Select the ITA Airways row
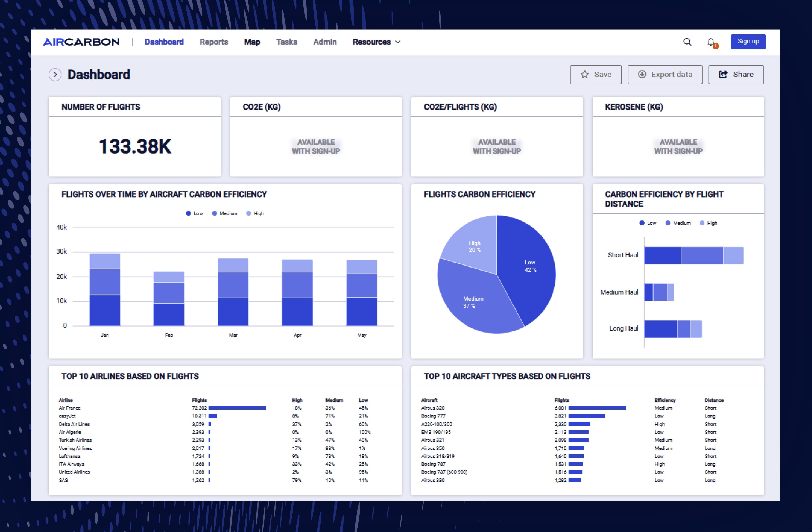This screenshot has width=812, height=532. coord(215,464)
